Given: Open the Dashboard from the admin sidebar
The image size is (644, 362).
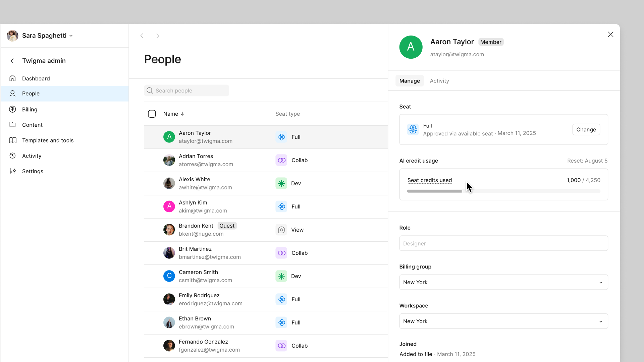Looking at the screenshot, I should point(36,78).
